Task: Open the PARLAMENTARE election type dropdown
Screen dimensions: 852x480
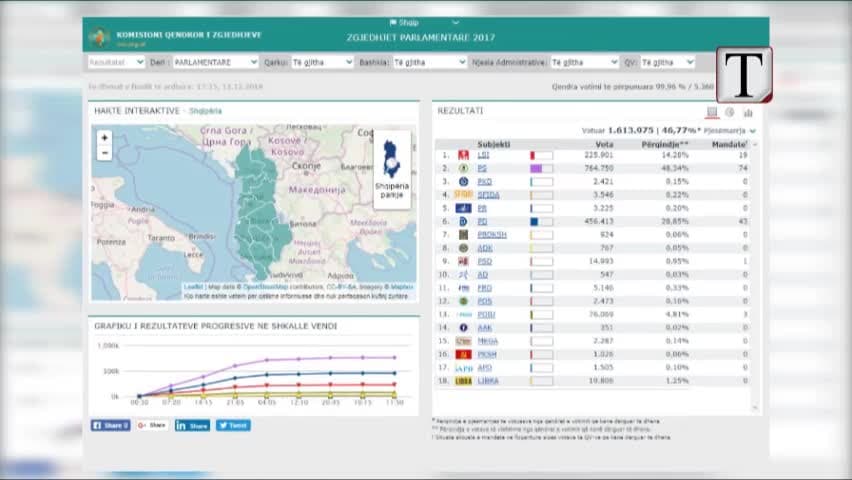Action: 216,63
